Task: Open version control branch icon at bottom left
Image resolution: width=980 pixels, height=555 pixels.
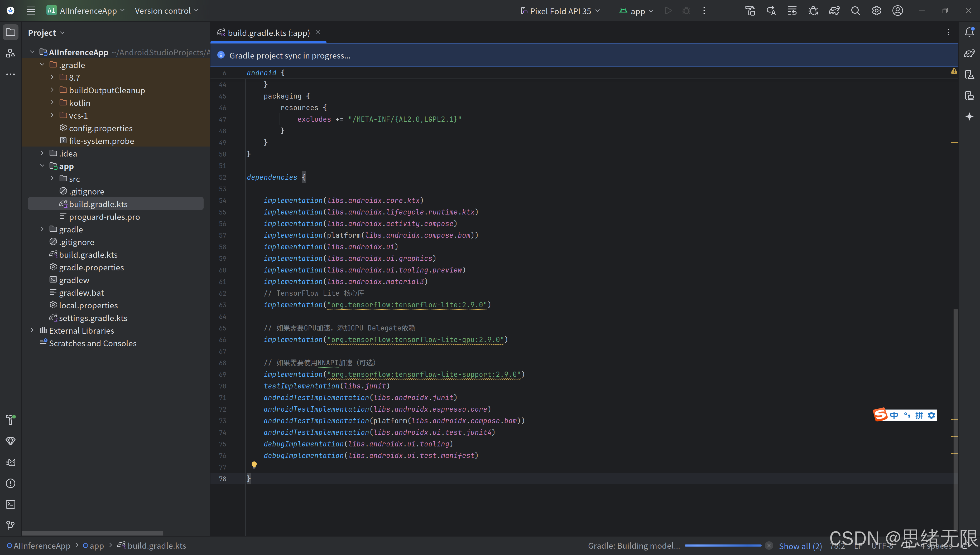Action: tap(10, 525)
